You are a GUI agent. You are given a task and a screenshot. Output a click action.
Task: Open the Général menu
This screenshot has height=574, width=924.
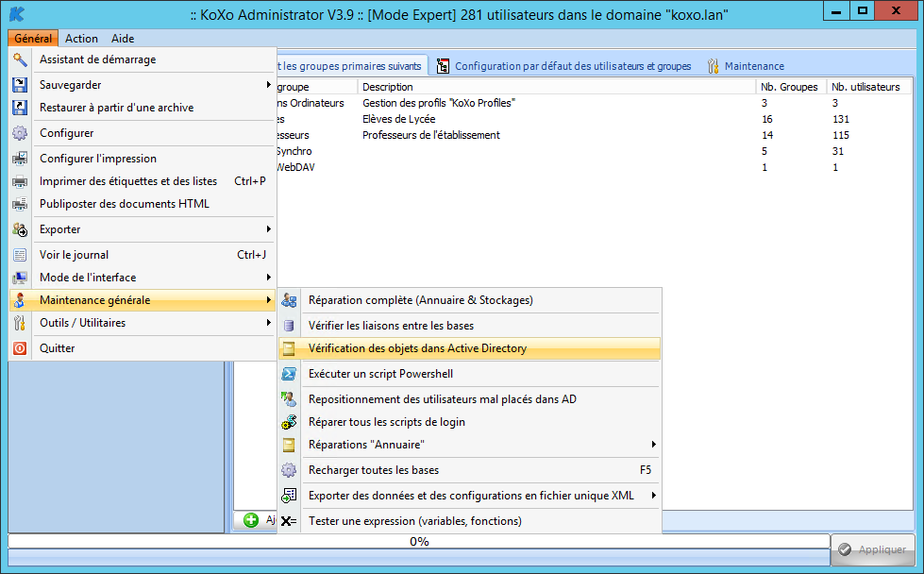coord(33,39)
